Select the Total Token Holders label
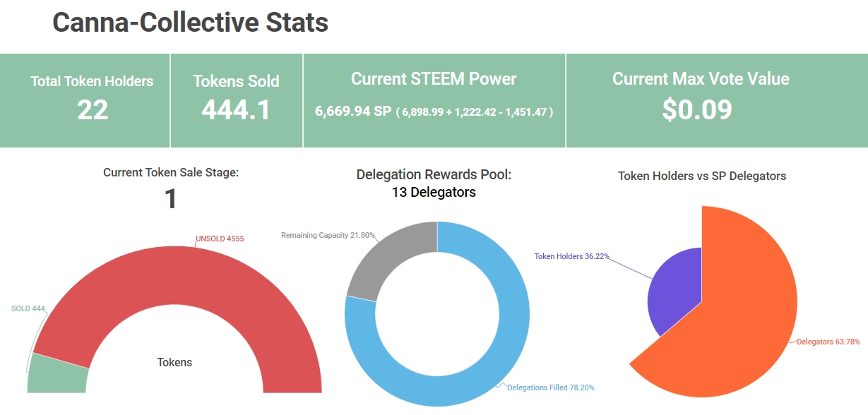The image size is (868, 415). (x=92, y=81)
